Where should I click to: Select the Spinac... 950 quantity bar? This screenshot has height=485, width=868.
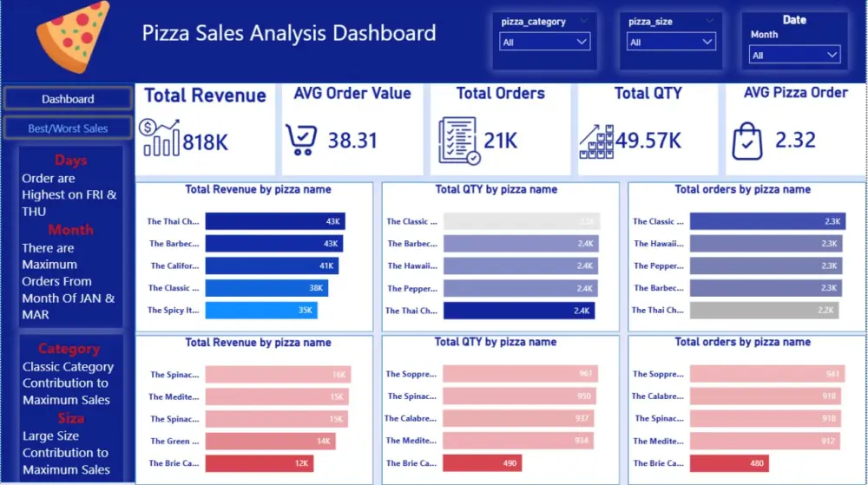(x=519, y=396)
